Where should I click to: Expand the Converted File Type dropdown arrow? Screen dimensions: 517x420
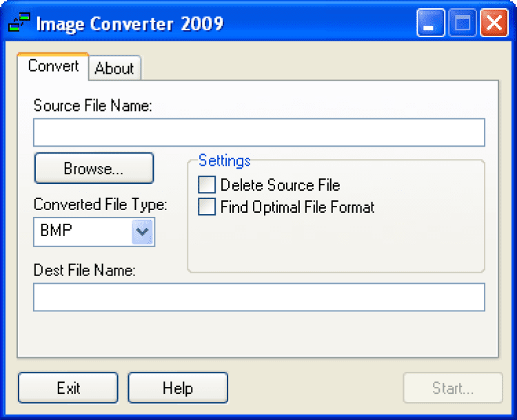(143, 232)
